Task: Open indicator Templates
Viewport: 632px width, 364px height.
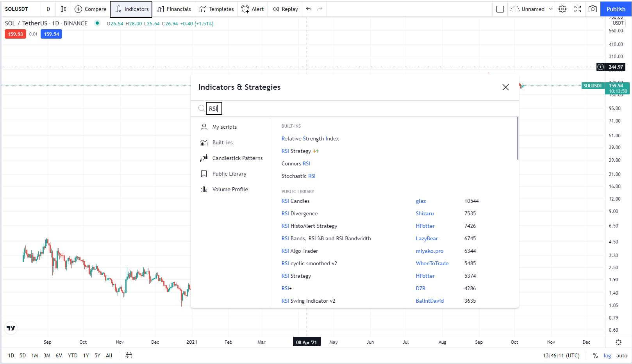Action: click(216, 9)
